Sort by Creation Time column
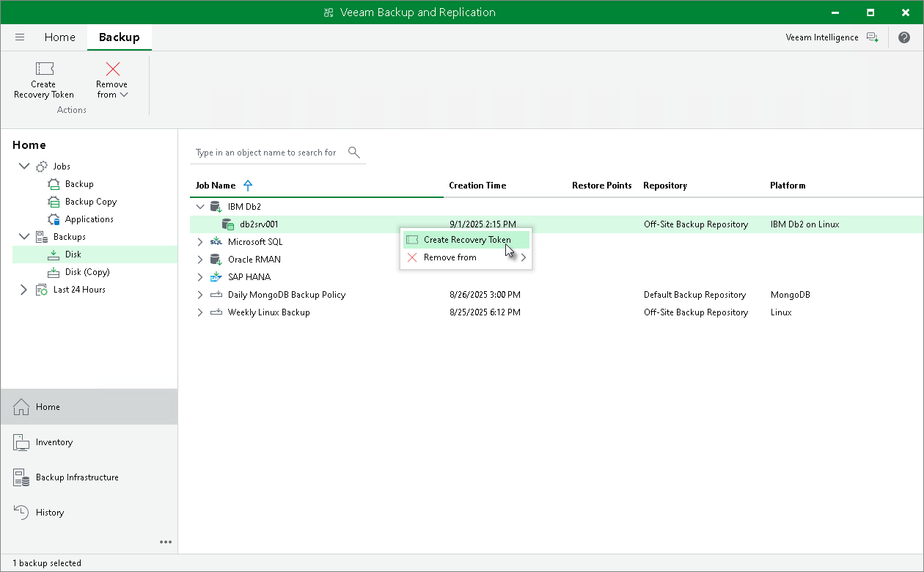This screenshot has width=924, height=572. pyautogui.click(x=477, y=186)
